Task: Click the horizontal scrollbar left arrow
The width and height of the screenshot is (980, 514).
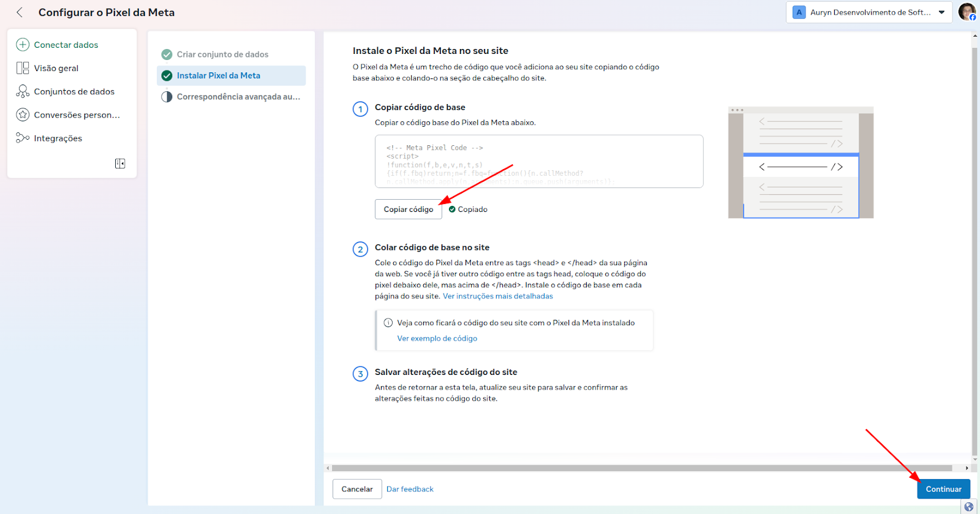Action: 328,468
